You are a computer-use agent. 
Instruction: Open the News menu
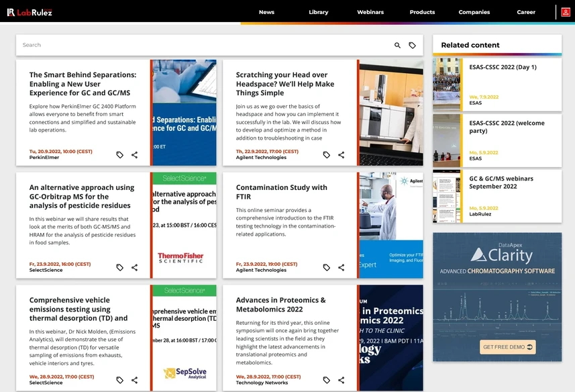(266, 12)
